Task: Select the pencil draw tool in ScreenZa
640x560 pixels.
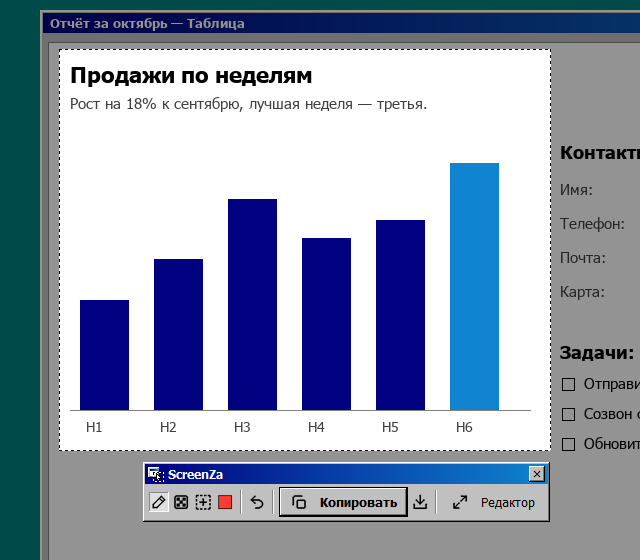Action: [159, 502]
